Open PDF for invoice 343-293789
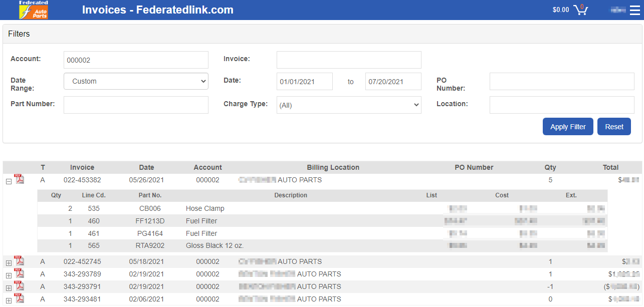Viewport: 644px width, 307px height. pyautogui.click(x=19, y=273)
